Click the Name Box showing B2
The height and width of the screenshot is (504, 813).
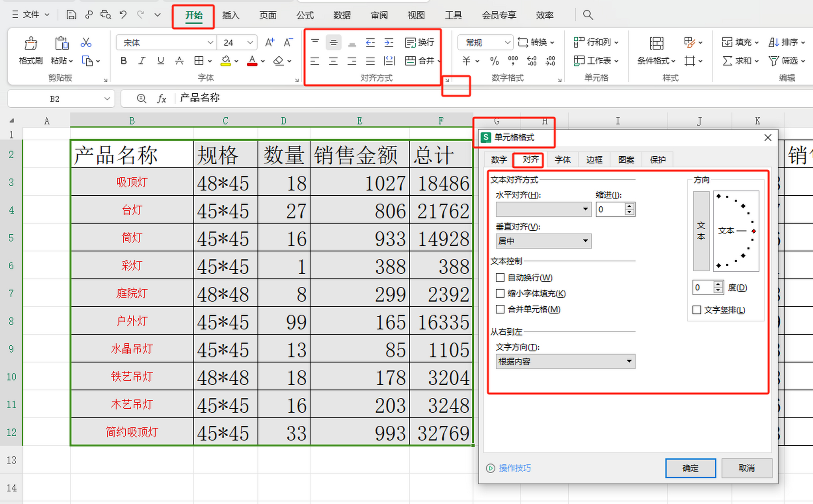click(x=55, y=98)
